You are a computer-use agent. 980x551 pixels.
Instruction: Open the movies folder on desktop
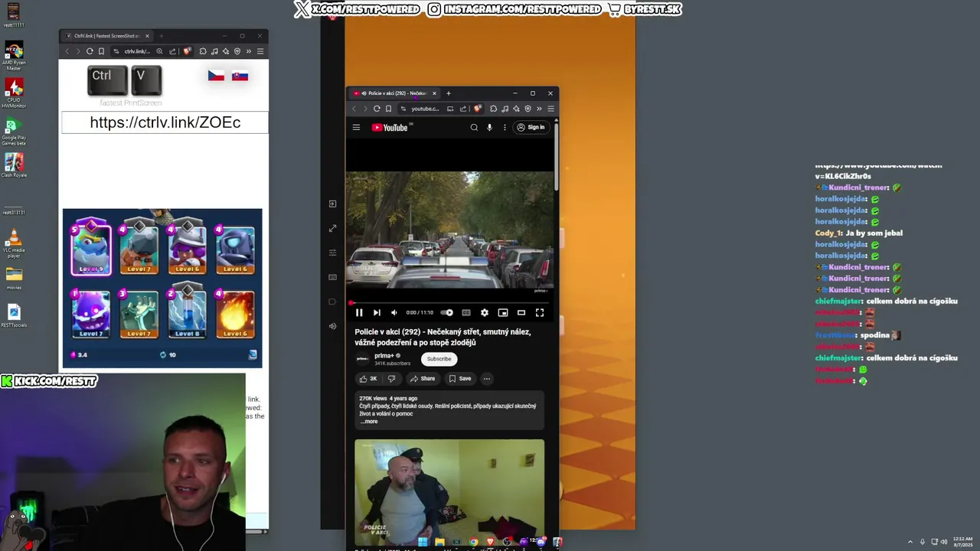(x=14, y=279)
